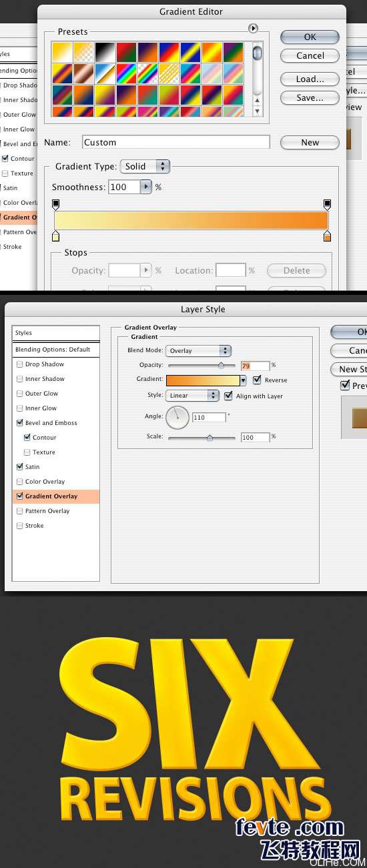Viewport: 367px width, 868px height.
Task: Click the Angle dial in Layer Style
Action: pyautogui.click(x=177, y=418)
